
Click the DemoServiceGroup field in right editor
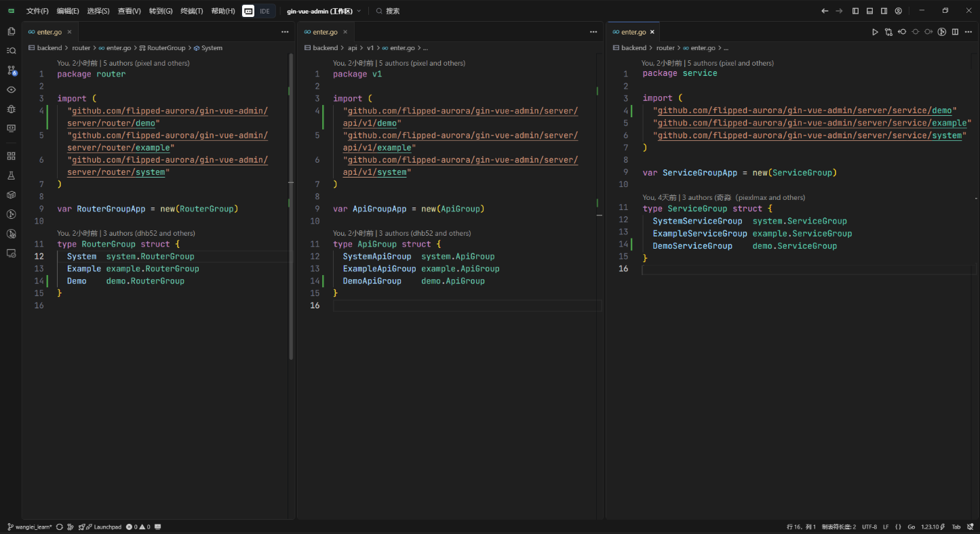pos(692,246)
